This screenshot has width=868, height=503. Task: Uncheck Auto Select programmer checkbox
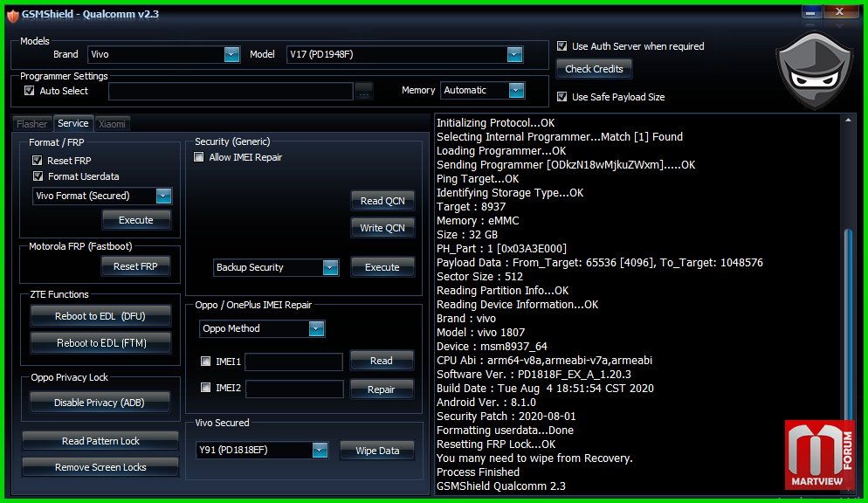coord(30,90)
